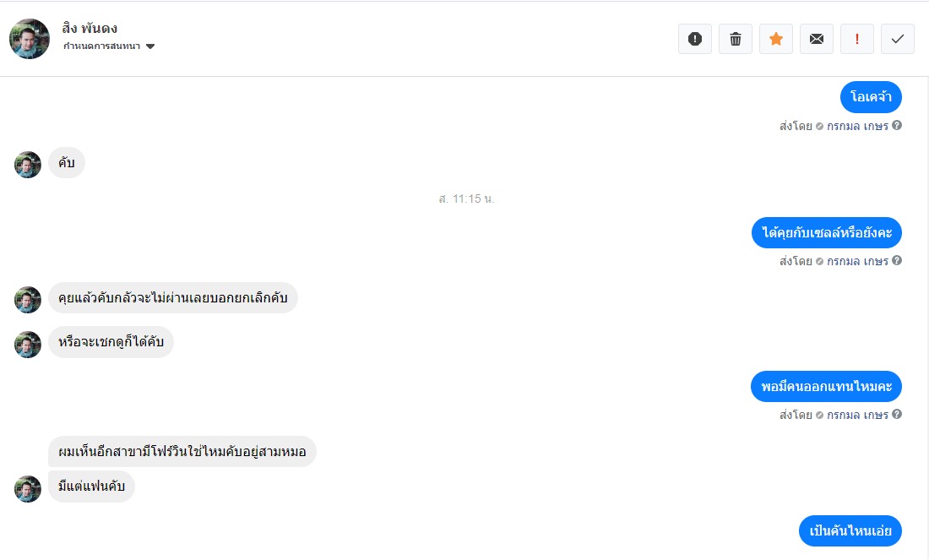Click the avatar beside หรือจะเชกดูก็ได้คับ message
This screenshot has width=929, height=560.
coord(28,344)
